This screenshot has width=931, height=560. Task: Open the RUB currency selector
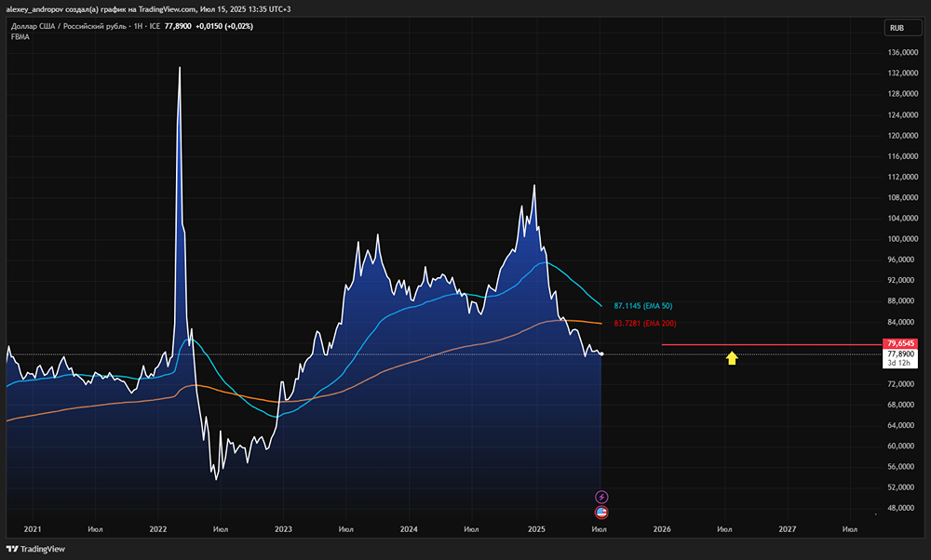[x=904, y=28]
